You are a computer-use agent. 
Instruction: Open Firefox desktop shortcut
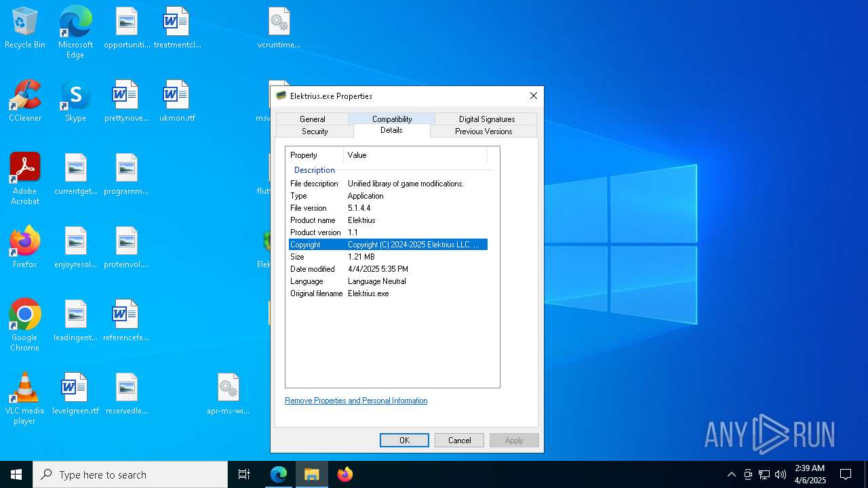click(x=25, y=248)
